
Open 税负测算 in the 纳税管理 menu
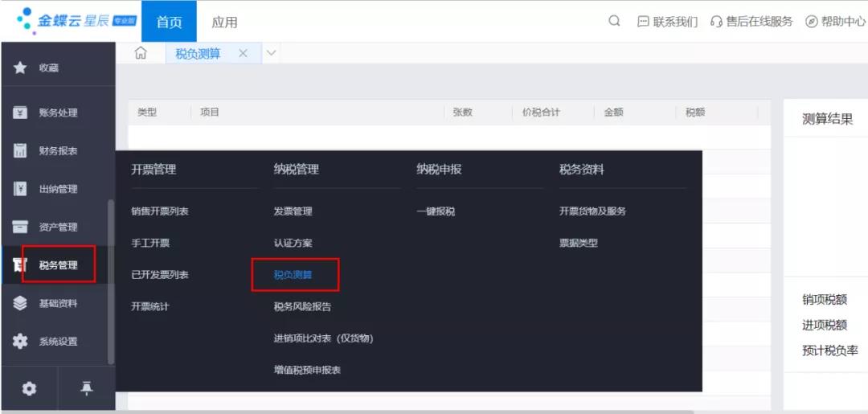pyautogui.click(x=293, y=275)
